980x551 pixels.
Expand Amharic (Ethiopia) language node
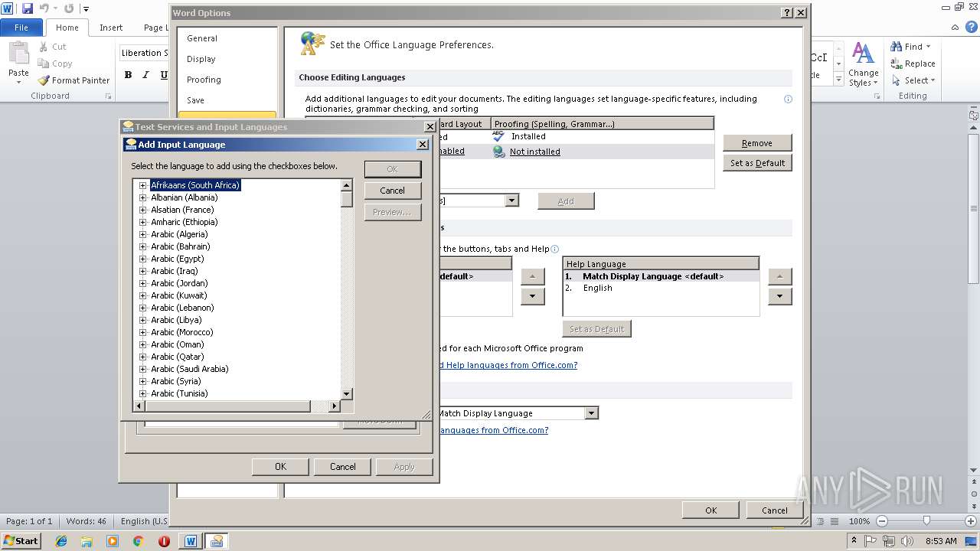click(142, 222)
